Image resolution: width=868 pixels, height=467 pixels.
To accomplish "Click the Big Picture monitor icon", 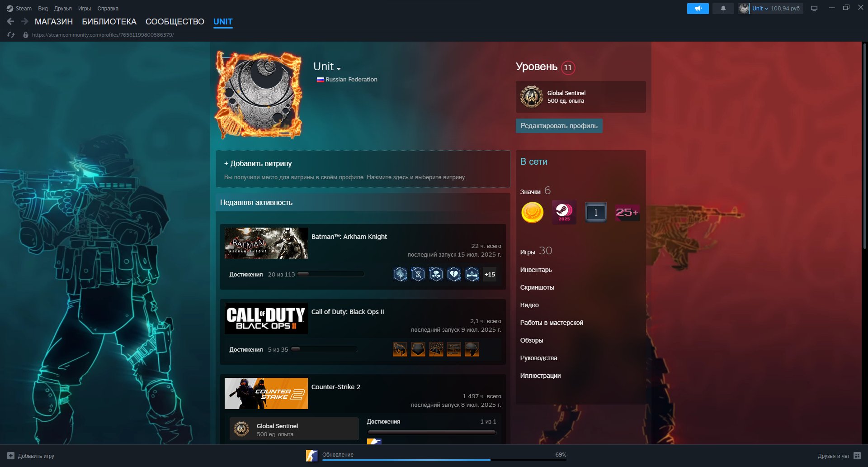I will click(814, 9).
